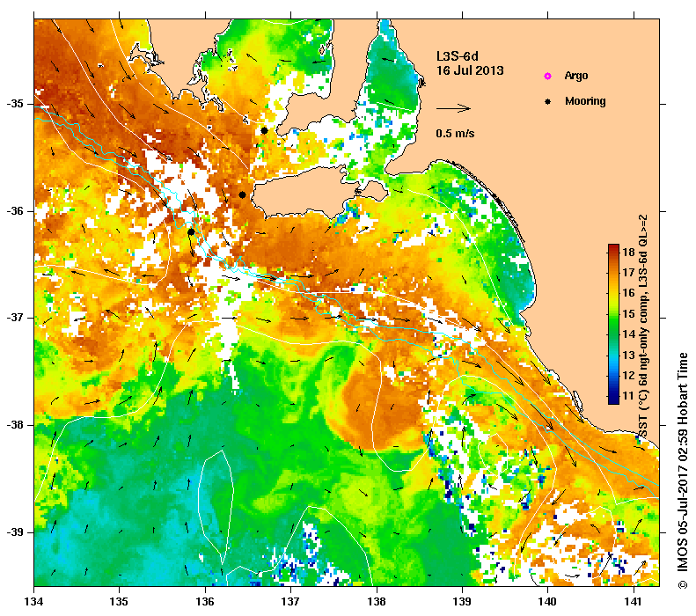Click the latitude label '-36'
Image resolution: width=696 pixels, height=616 pixels.
pyautogui.click(x=15, y=211)
